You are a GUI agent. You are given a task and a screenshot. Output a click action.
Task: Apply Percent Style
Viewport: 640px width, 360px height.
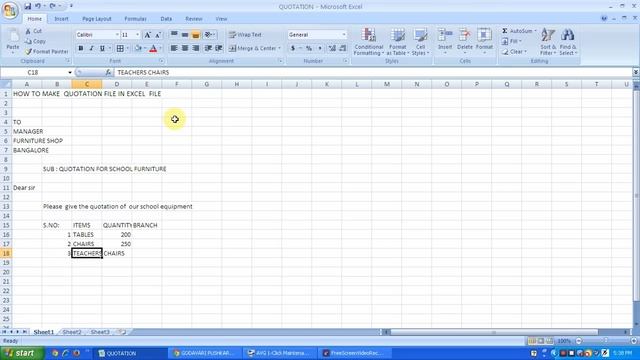[309, 49]
